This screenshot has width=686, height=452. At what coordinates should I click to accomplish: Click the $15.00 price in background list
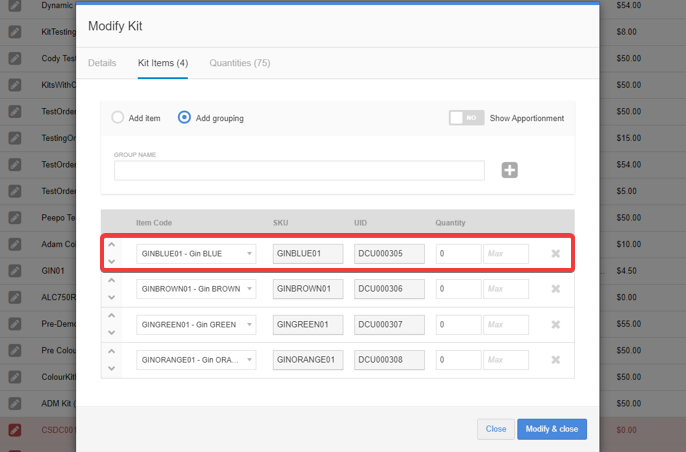pyautogui.click(x=629, y=138)
